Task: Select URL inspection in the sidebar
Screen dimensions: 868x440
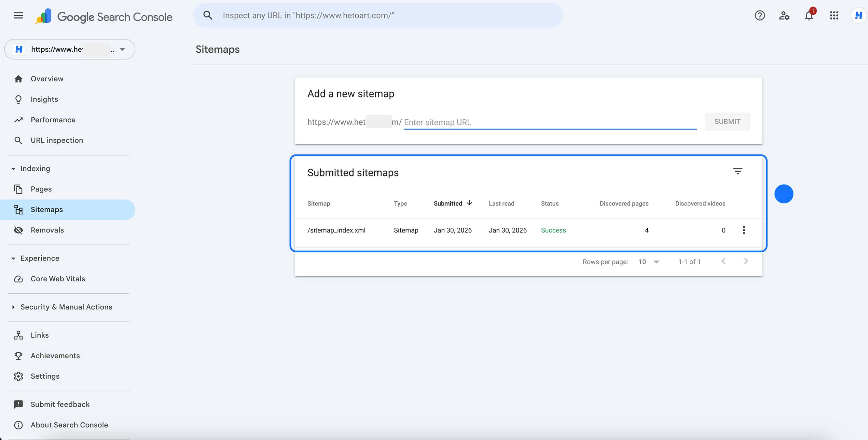Action: coord(57,140)
